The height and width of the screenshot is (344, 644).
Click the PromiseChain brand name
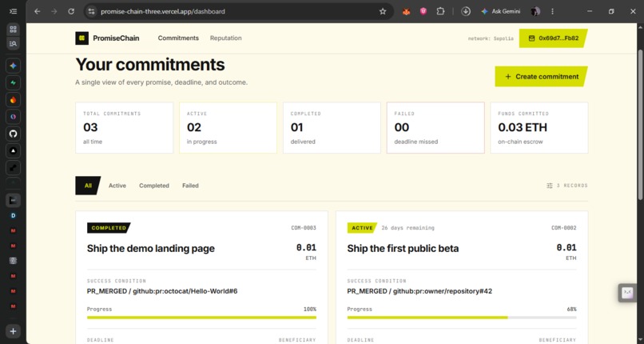coord(116,38)
